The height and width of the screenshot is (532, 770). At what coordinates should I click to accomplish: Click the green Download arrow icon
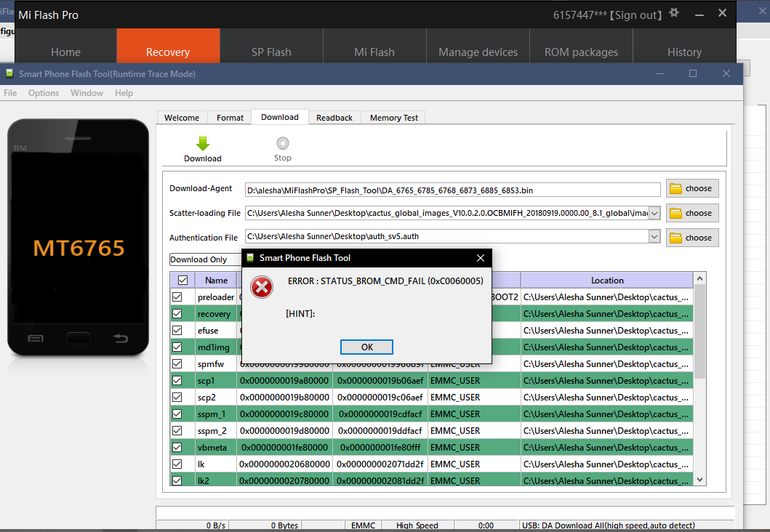pyautogui.click(x=203, y=144)
